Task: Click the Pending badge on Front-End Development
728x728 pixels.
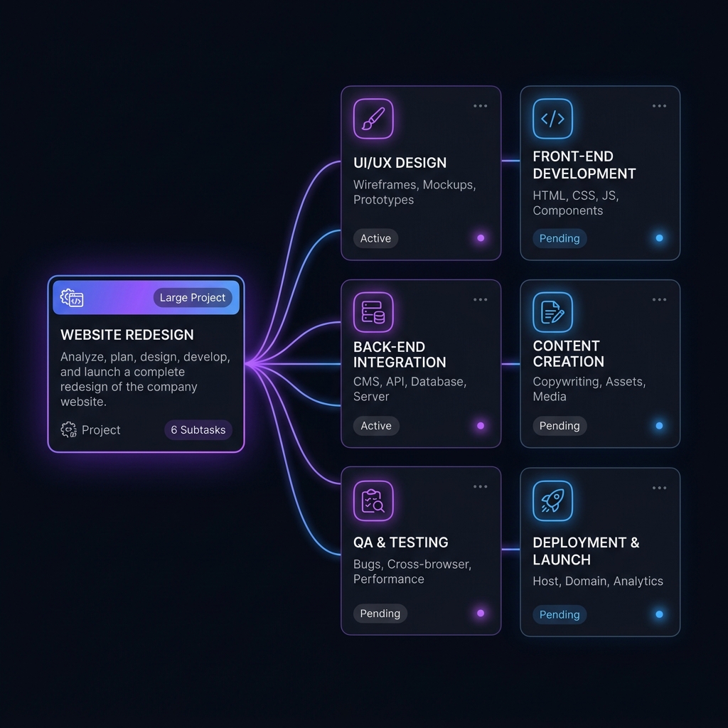Action: pos(560,238)
